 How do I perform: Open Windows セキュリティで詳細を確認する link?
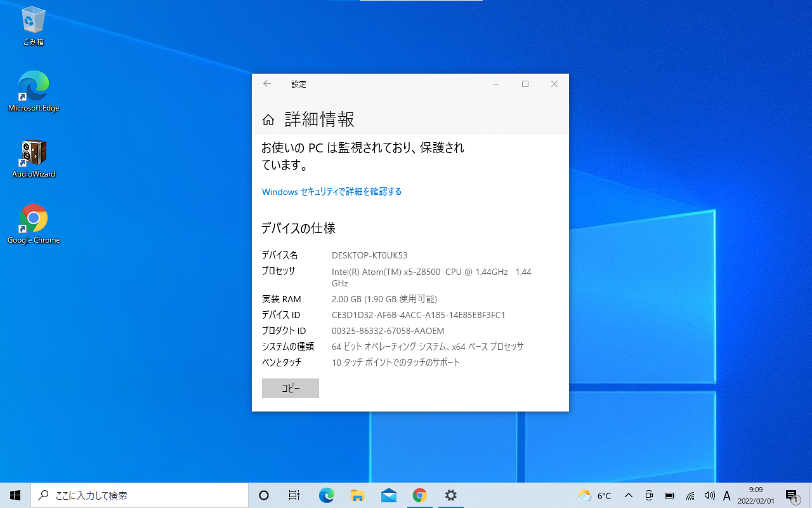[332, 192]
